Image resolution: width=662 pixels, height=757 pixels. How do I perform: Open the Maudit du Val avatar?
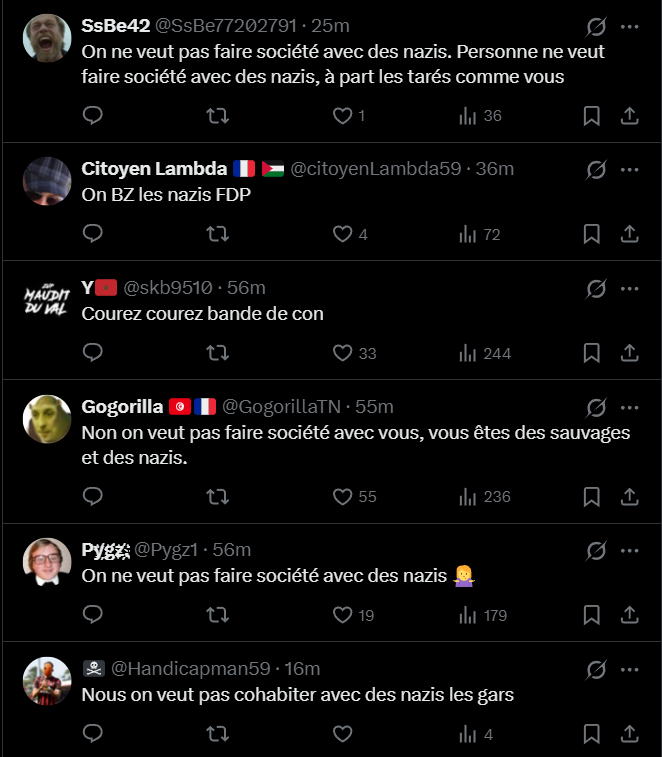click(x=47, y=301)
